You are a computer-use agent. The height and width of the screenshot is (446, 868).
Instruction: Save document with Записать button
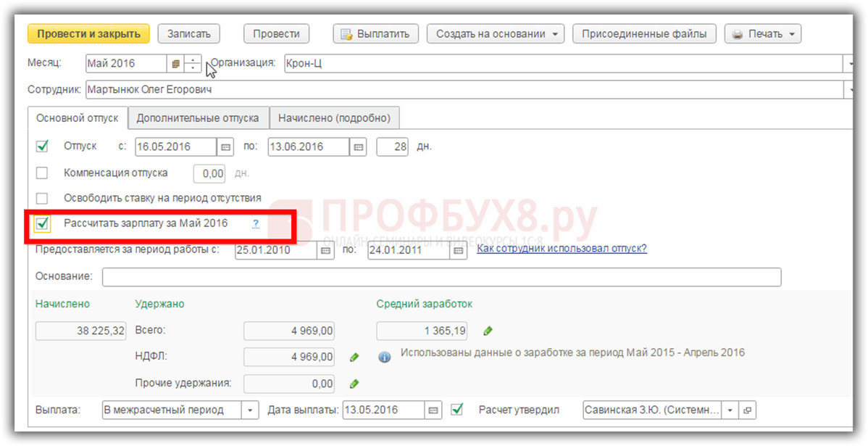coord(189,34)
